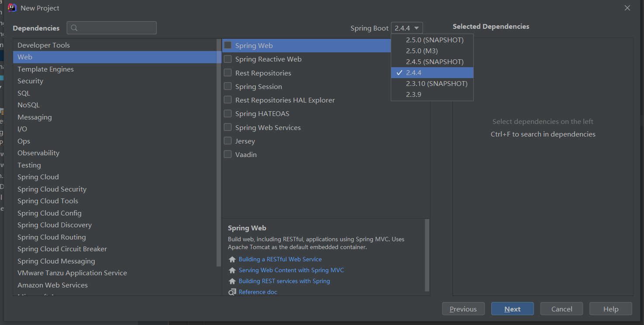Viewport: 644px width, 325px height.
Task: Click the home icon beside Serving Web Content with Spring MVC
Action: point(232,270)
